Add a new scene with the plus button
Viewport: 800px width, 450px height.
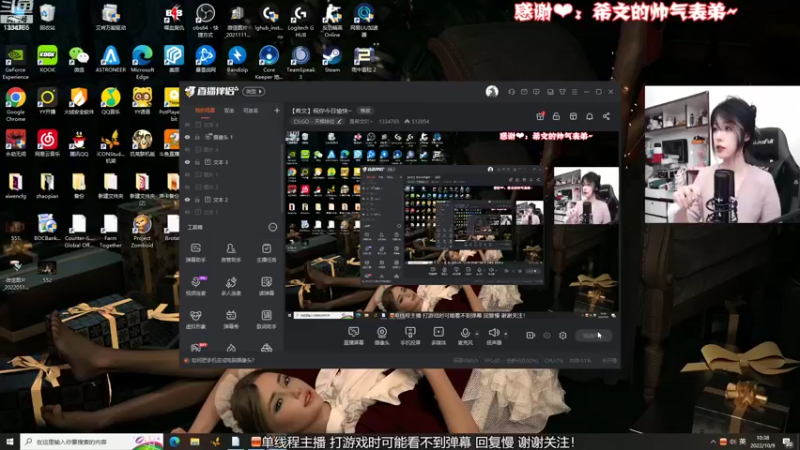(x=277, y=110)
